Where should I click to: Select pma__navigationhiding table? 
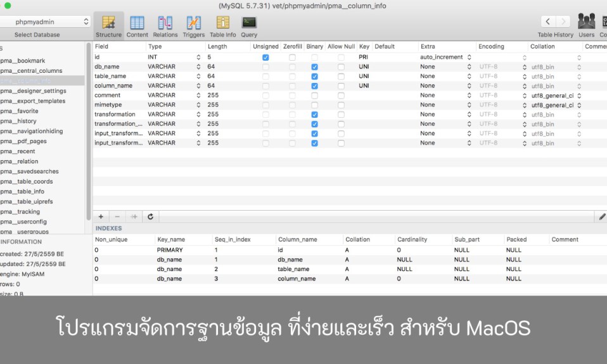42,131
